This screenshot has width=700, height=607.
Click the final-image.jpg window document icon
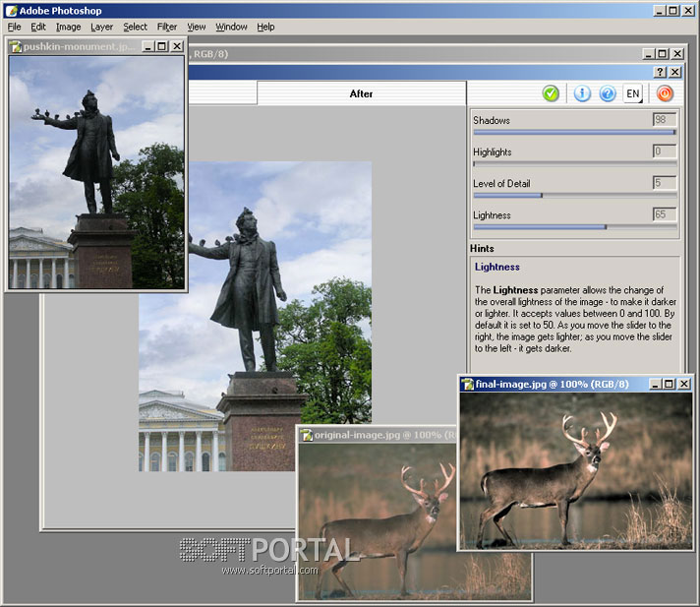(467, 384)
